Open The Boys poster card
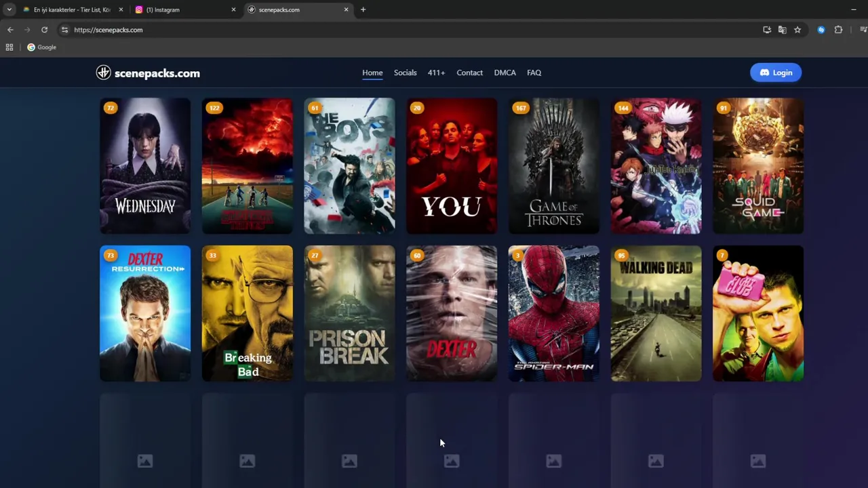Viewport: 868px width, 488px height. (x=349, y=166)
